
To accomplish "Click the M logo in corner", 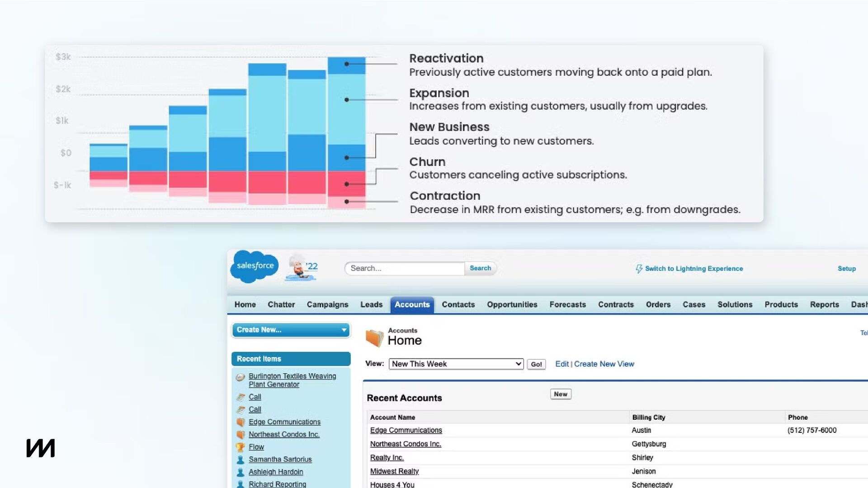I will click(41, 448).
